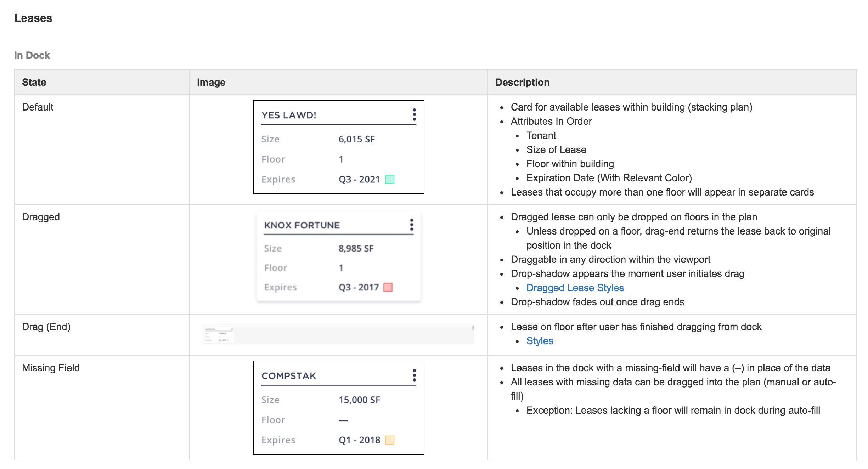
Task: Click the 'Expiration Date (With Relevant Color)' bullet
Action: pyautogui.click(x=609, y=178)
